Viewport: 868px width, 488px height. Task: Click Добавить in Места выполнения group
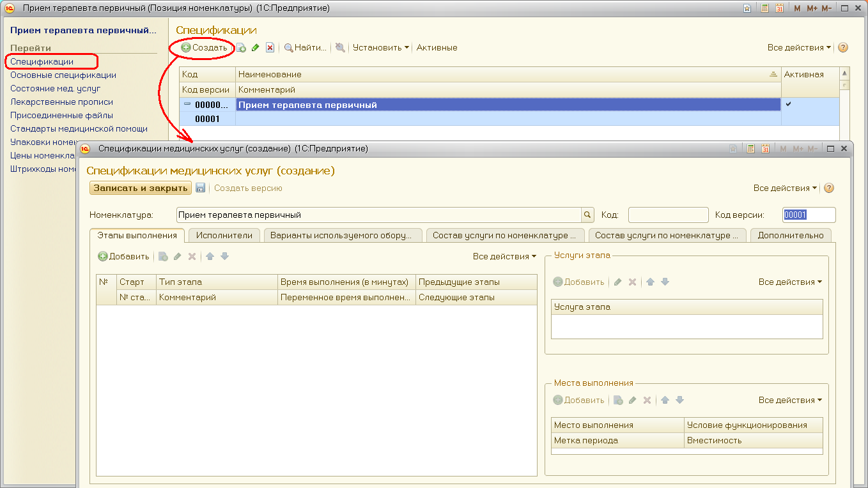click(578, 400)
